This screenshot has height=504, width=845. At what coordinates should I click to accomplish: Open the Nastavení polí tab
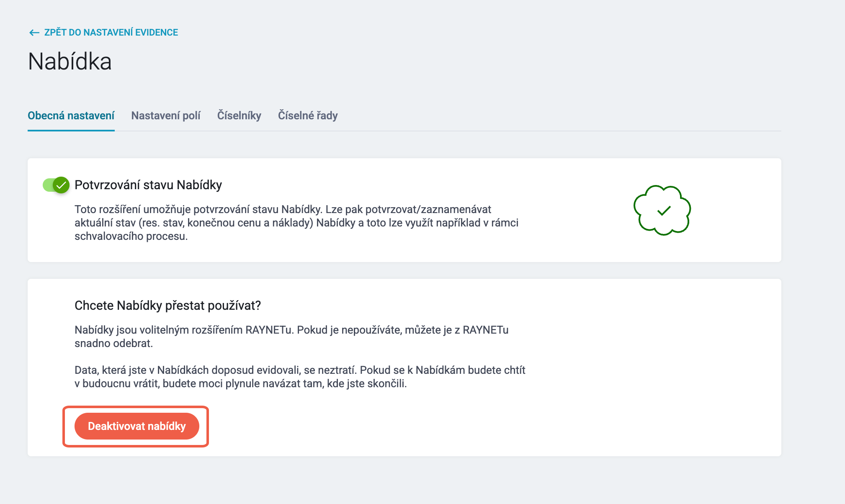click(166, 116)
